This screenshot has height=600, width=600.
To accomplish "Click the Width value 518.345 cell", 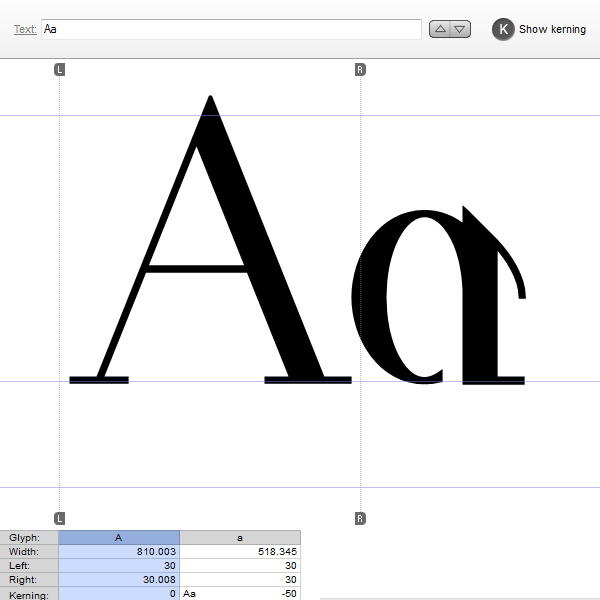I will [x=240, y=551].
